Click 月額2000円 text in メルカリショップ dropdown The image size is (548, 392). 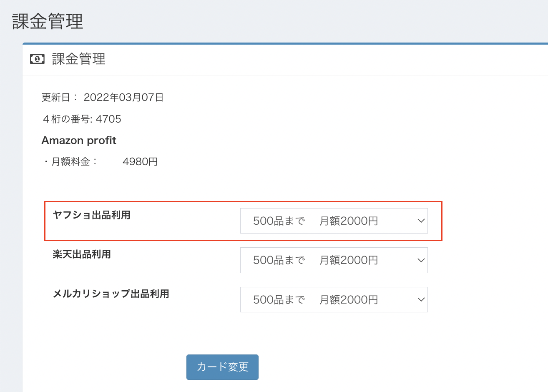(349, 300)
